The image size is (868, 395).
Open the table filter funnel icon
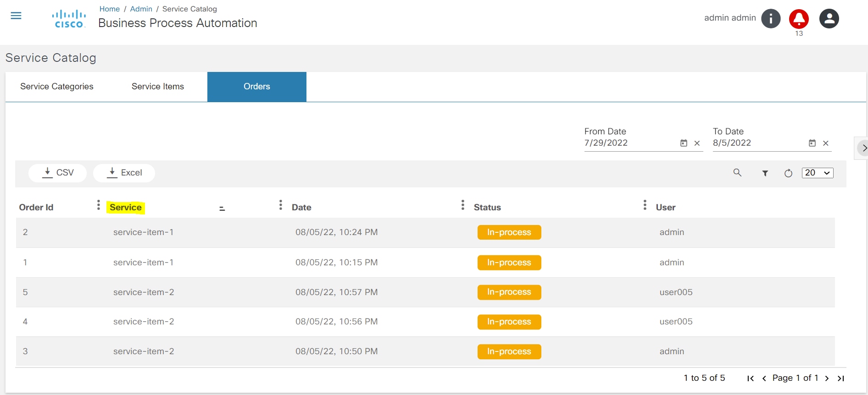tap(765, 173)
